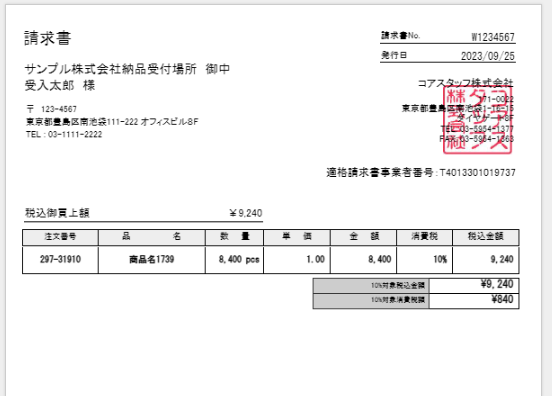
Task: Click the 単価 column header
Action: click(x=297, y=237)
